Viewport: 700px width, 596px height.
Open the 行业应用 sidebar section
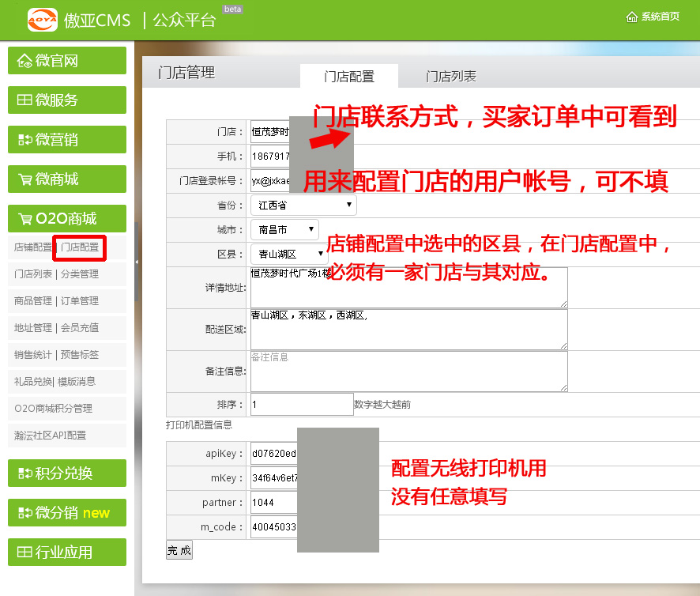tap(67, 553)
